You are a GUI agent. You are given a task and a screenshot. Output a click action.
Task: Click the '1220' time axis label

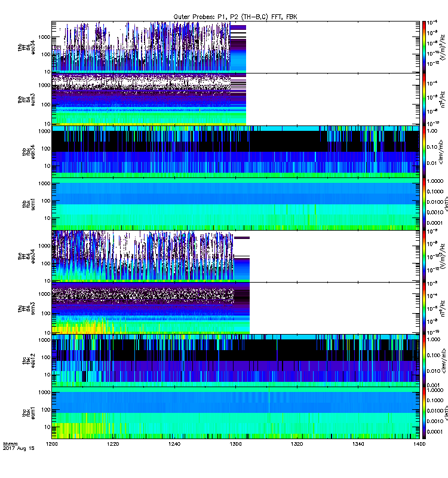(x=113, y=444)
